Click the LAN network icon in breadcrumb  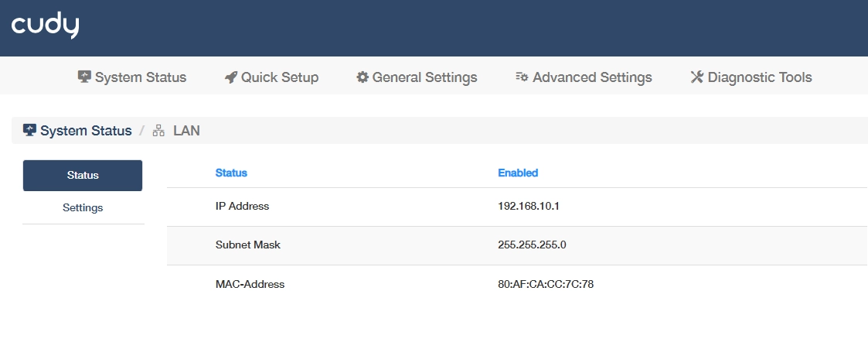[159, 131]
